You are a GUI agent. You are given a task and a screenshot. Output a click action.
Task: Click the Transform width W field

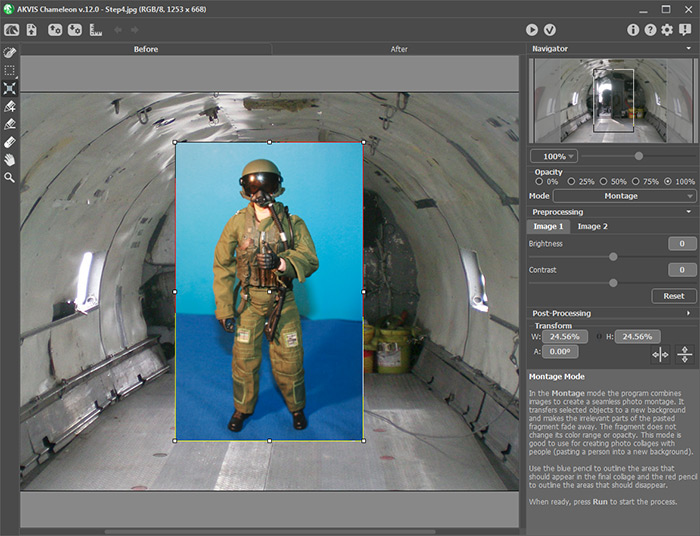pos(565,337)
